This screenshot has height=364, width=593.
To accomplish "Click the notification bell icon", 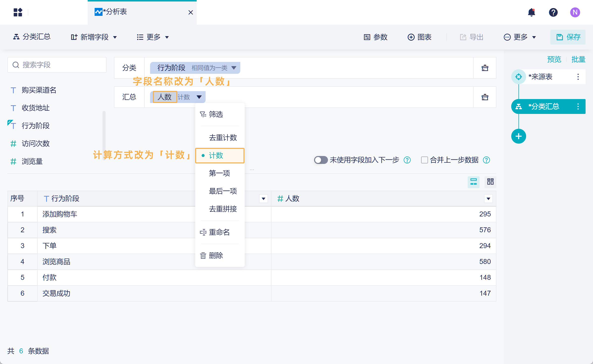I will point(531,12).
